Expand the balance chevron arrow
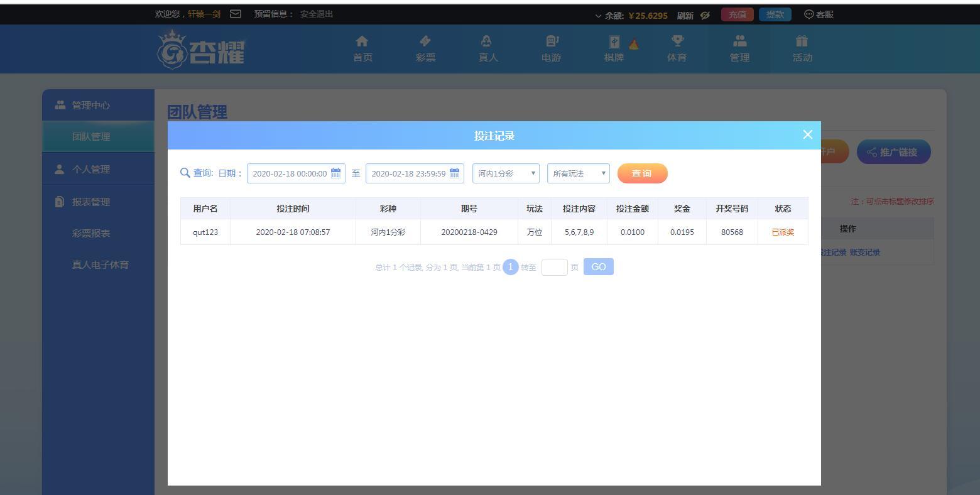Image resolution: width=980 pixels, height=495 pixels. pyautogui.click(x=598, y=16)
